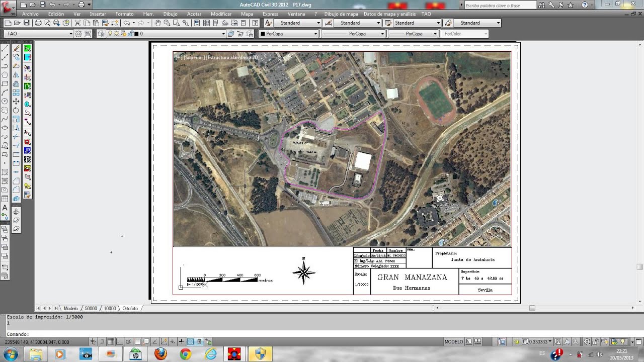Click the Comando command line input
The image size is (644, 362).
pyautogui.click(x=322, y=334)
